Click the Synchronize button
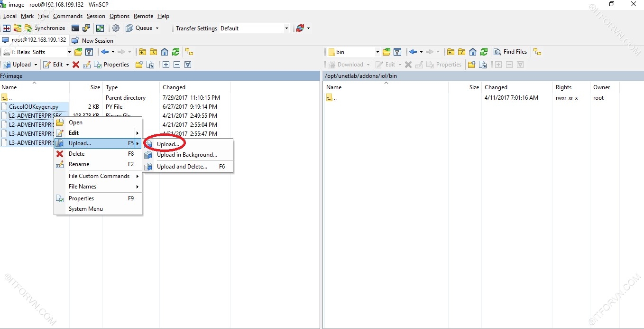644x329 pixels. coord(45,28)
